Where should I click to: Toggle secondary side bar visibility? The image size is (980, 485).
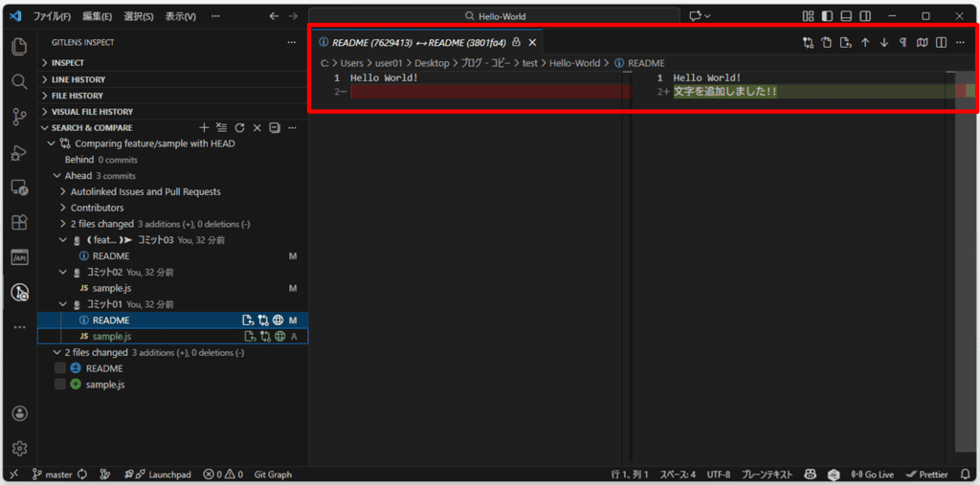point(865,16)
